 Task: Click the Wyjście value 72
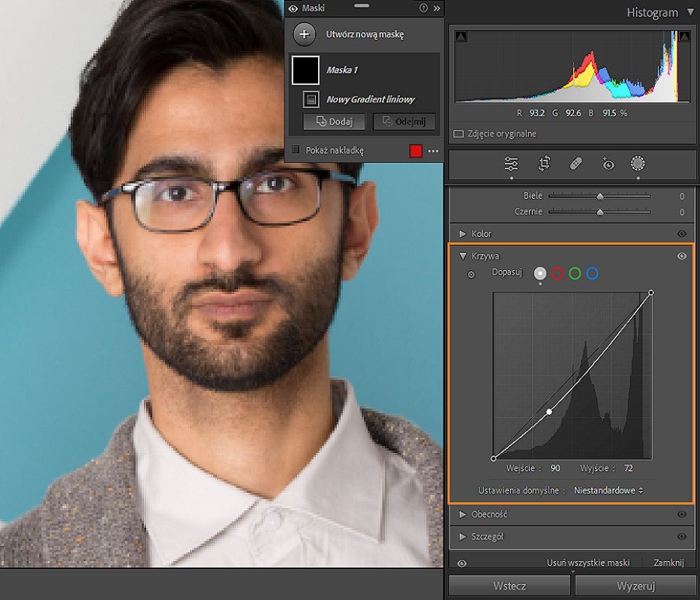628,468
